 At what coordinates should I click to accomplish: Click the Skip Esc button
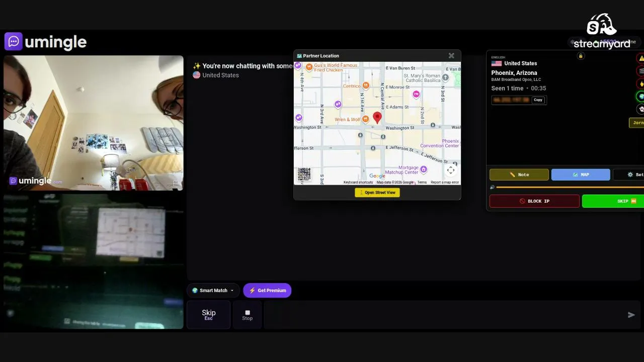tap(208, 315)
